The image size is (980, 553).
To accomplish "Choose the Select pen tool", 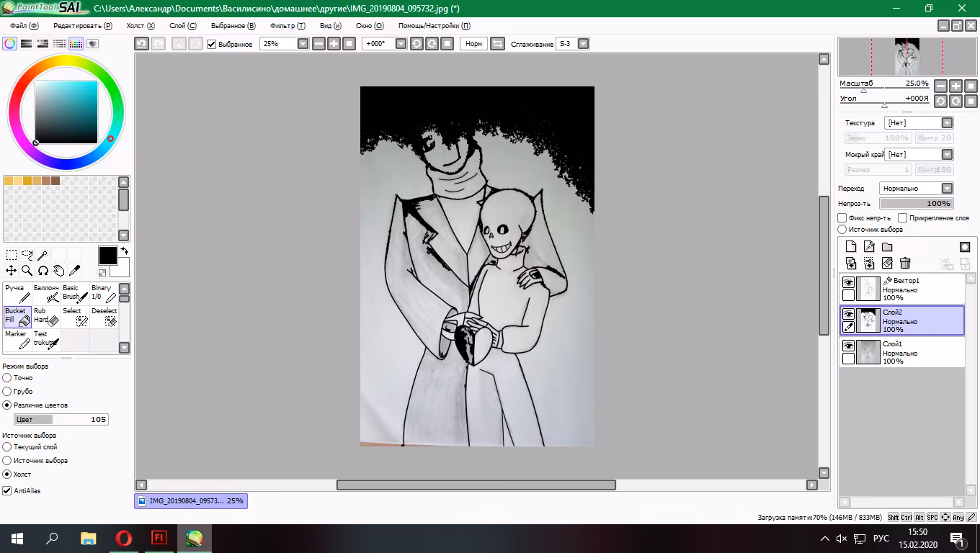I will (75, 316).
